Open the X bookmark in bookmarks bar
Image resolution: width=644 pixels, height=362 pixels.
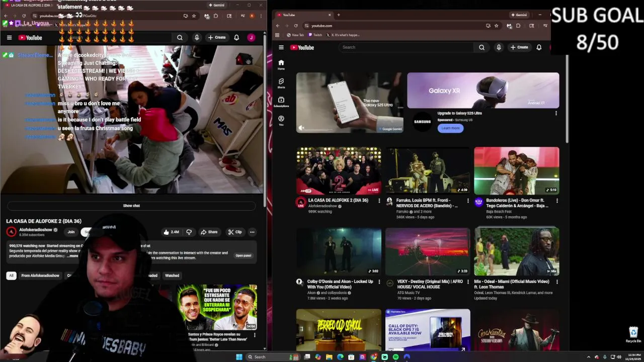pyautogui.click(x=343, y=35)
